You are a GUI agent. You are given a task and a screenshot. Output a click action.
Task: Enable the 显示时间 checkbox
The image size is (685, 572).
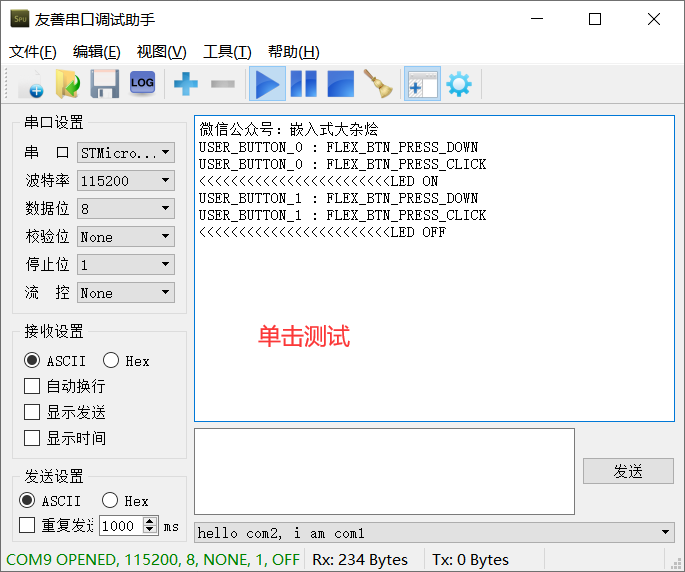tap(32, 438)
